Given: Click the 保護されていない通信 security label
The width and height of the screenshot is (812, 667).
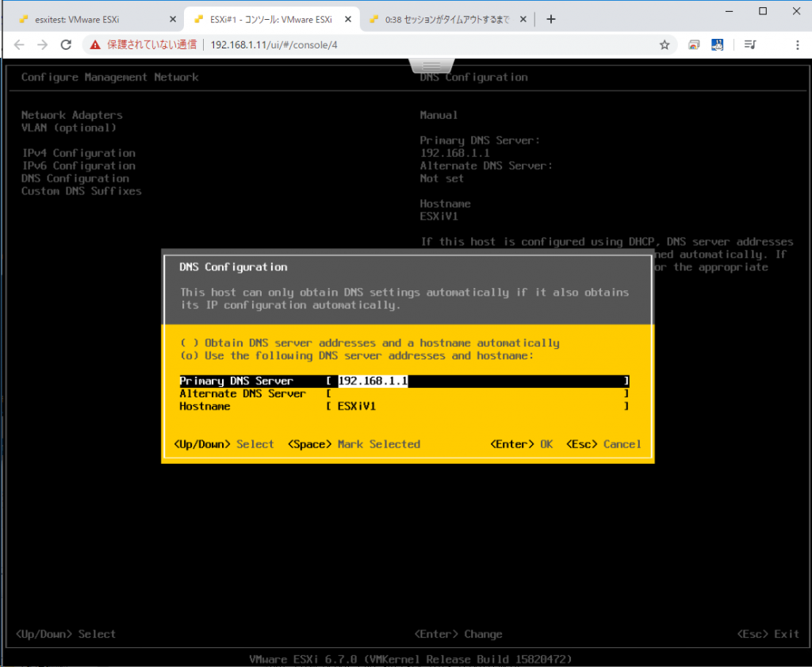Looking at the screenshot, I should tap(151, 45).
